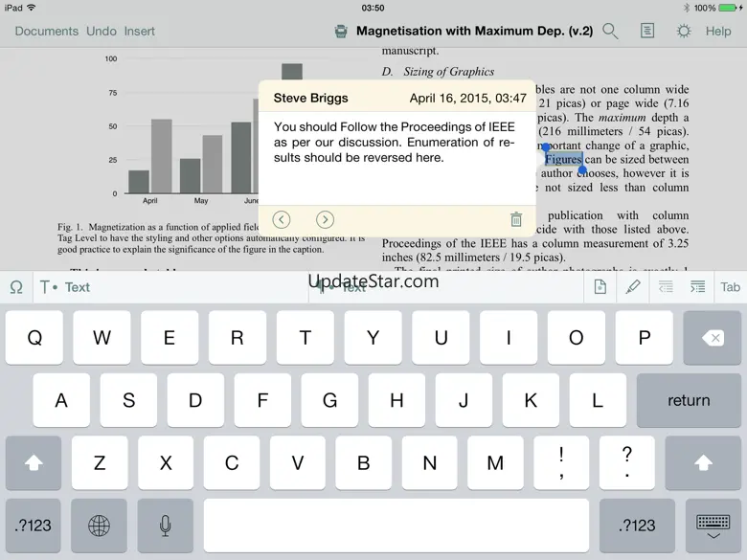Open the document outline icon
The width and height of the screenshot is (747, 560).
pyautogui.click(x=647, y=32)
